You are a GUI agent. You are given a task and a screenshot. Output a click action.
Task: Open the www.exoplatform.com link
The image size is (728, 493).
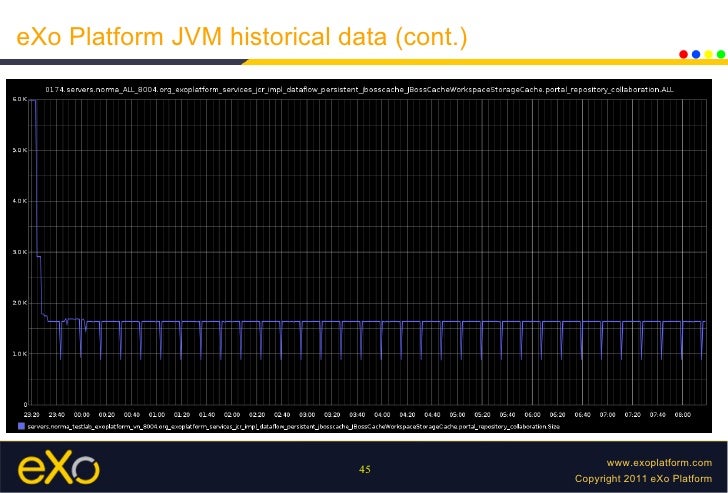tap(659, 462)
